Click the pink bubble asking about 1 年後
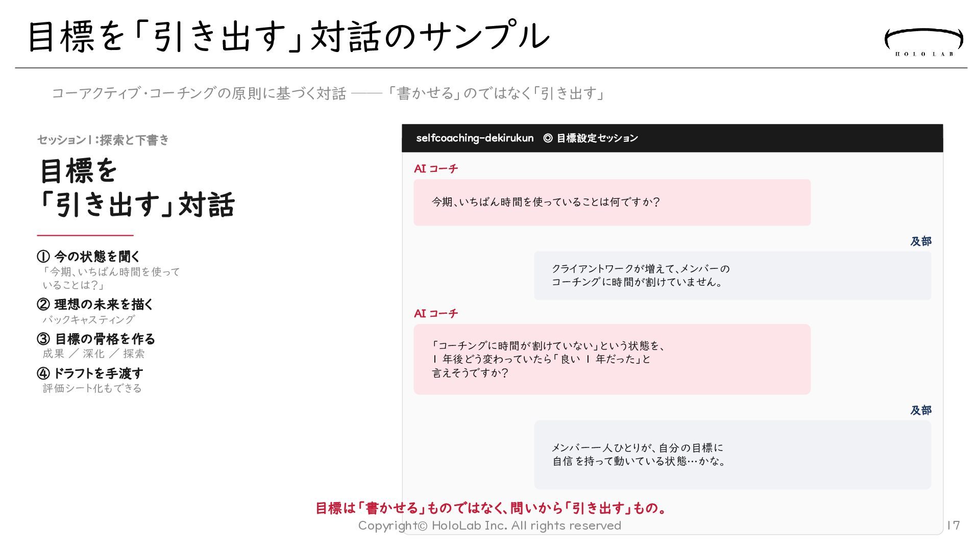Screen dimensions: 980x551 click(611, 359)
